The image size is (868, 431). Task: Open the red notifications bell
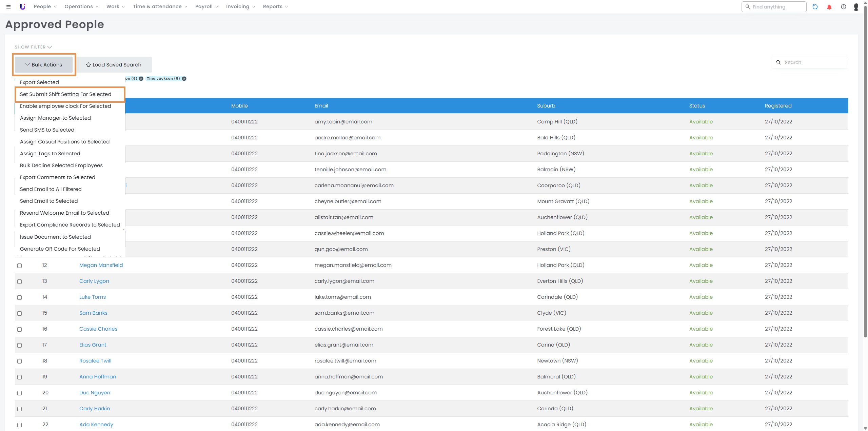(829, 7)
